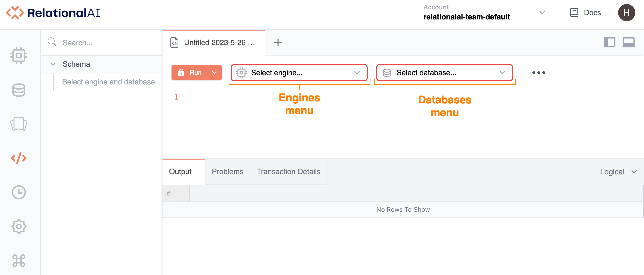Toggle the bottom output panel layout
This screenshot has width=644, height=275.
point(629,43)
